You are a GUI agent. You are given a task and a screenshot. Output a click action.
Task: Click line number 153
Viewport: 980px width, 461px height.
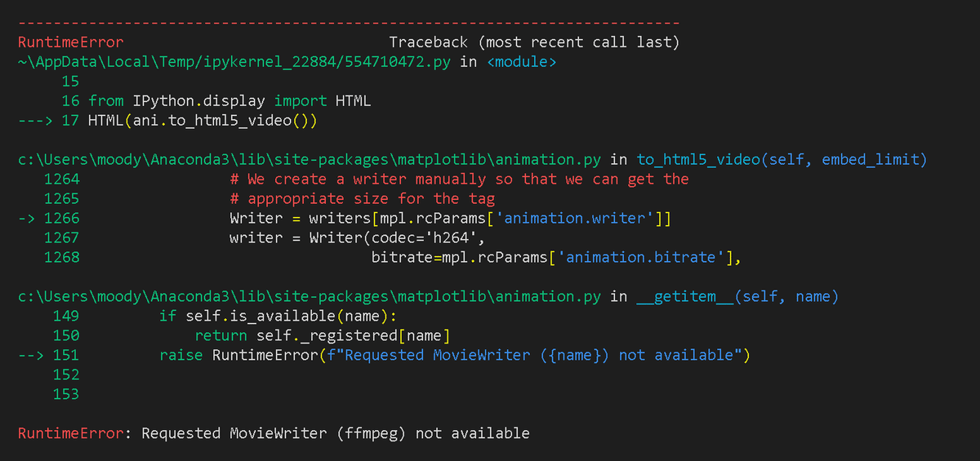tap(66, 394)
